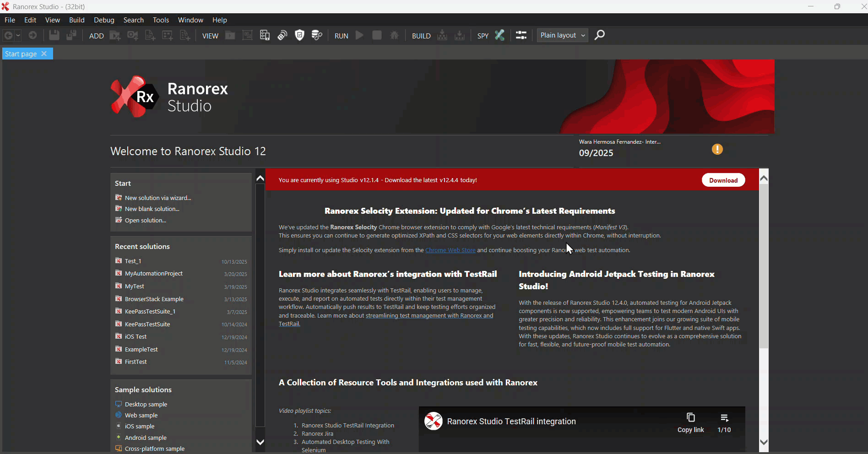Click the add code module icon

pos(150,36)
